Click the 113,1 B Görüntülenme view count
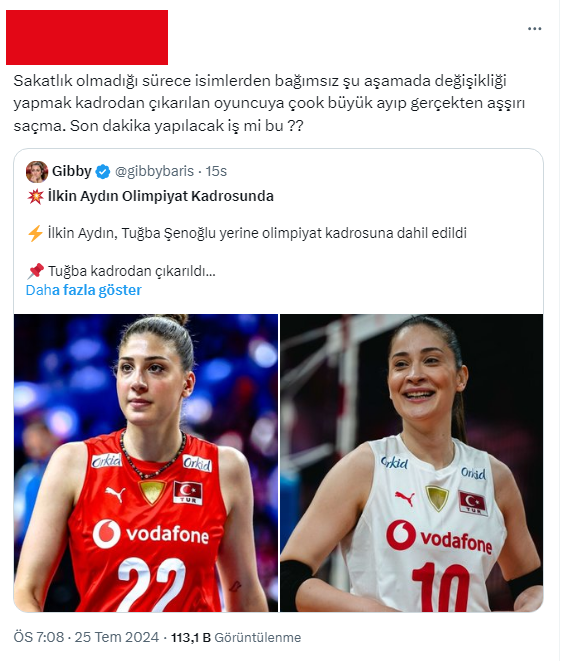This screenshot has width=570, height=661. coord(236,637)
